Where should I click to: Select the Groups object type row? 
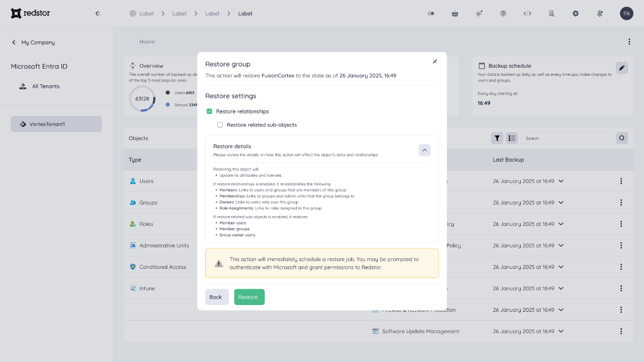click(143, 203)
